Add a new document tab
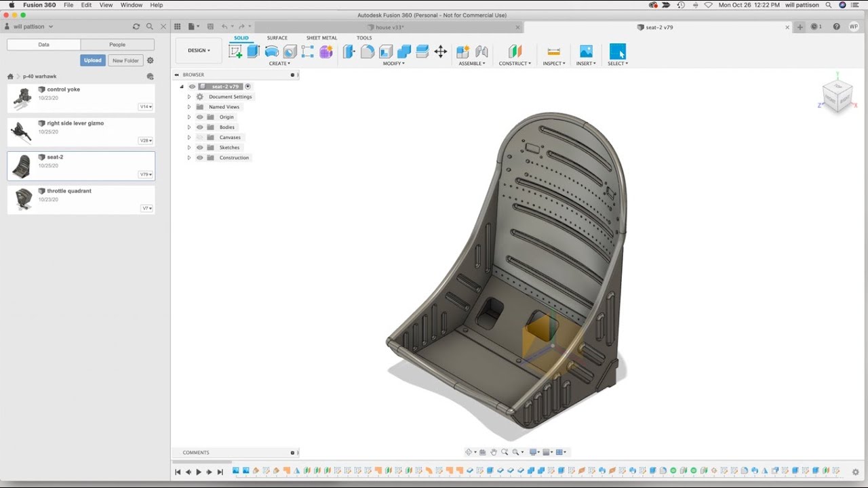Screen dimensions: 868x488 800,27
